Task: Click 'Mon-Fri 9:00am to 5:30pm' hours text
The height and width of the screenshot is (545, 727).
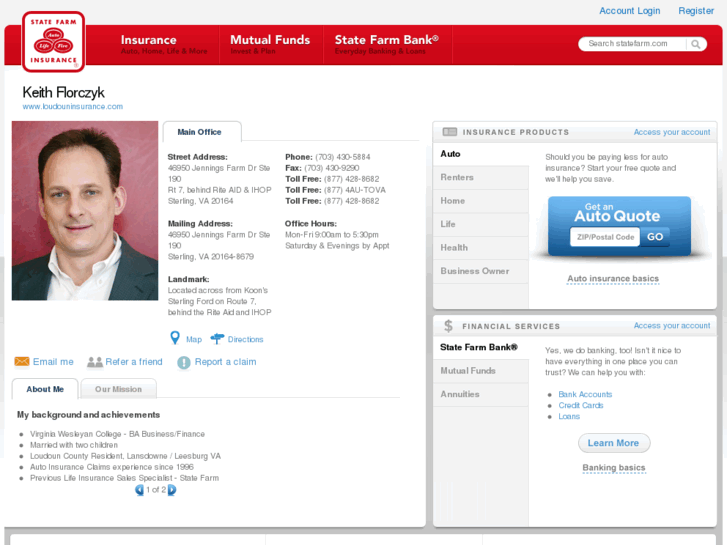Action: [x=332, y=235]
